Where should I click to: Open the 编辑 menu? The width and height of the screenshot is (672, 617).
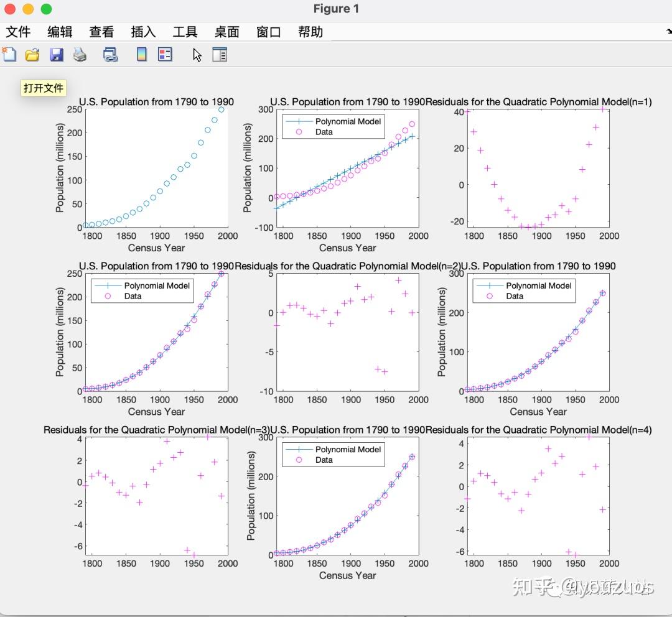(x=60, y=32)
